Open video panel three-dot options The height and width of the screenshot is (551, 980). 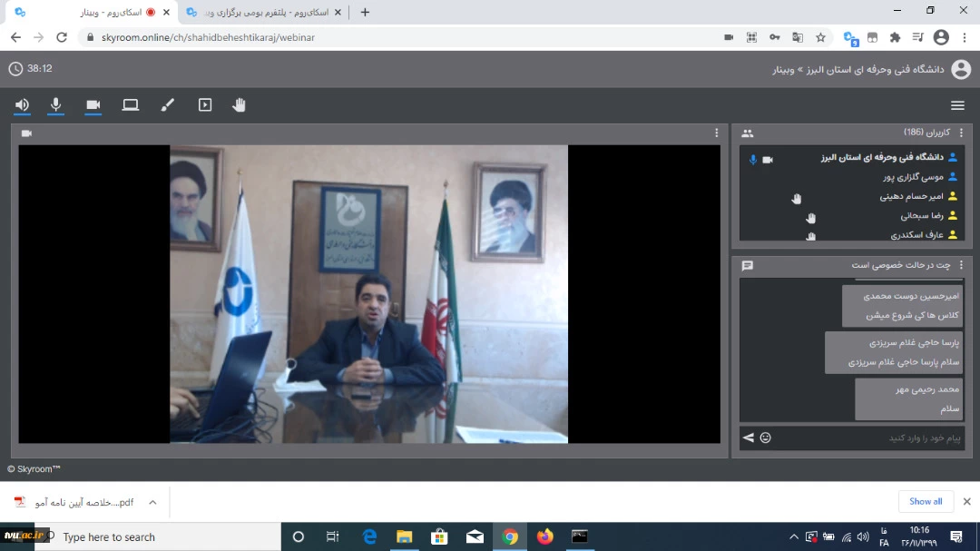(717, 133)
